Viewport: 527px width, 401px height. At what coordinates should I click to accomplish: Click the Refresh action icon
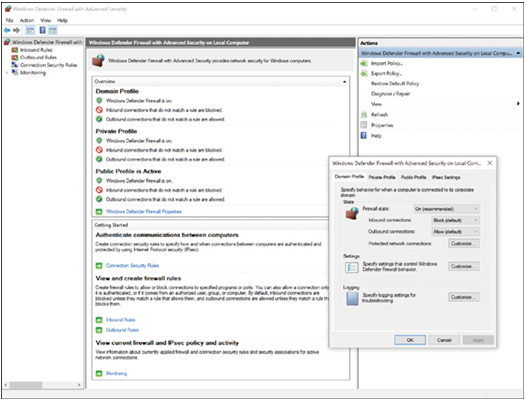click(x=364, y=115)
